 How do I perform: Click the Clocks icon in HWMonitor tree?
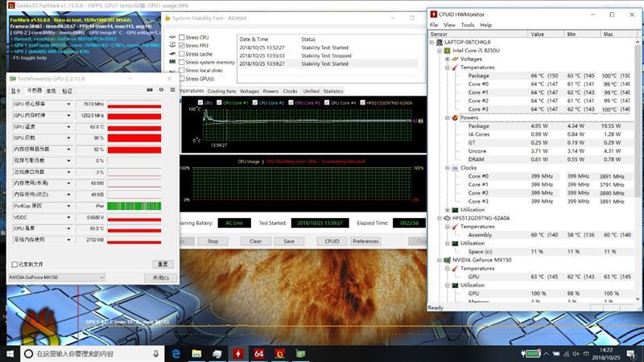pyautogui.click(x=455, y=168)
